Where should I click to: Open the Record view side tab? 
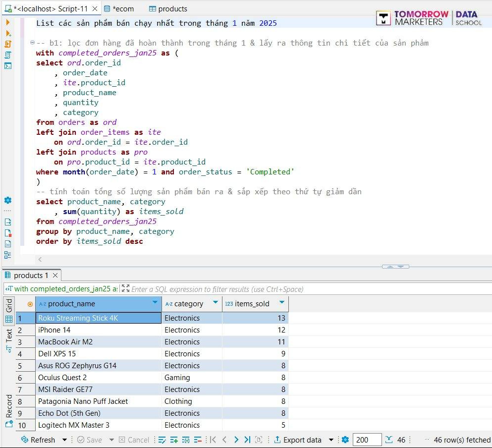pyautogui.click(x=9, y=411)
